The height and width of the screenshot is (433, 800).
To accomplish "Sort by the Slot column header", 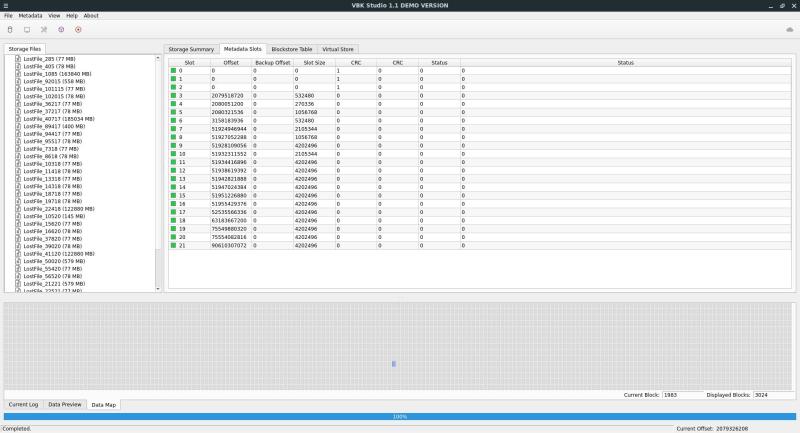I will point(189,63).
